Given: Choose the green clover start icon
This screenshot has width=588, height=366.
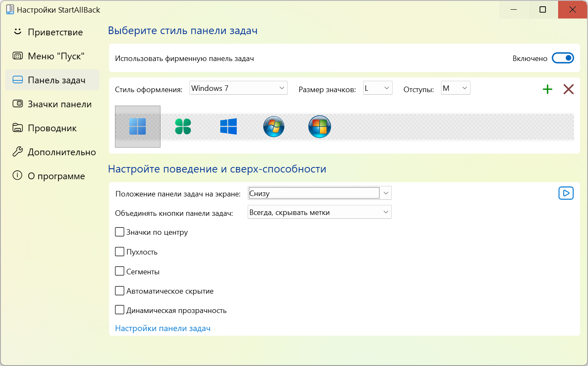Looking at the screenshot, I should (183, 126).
